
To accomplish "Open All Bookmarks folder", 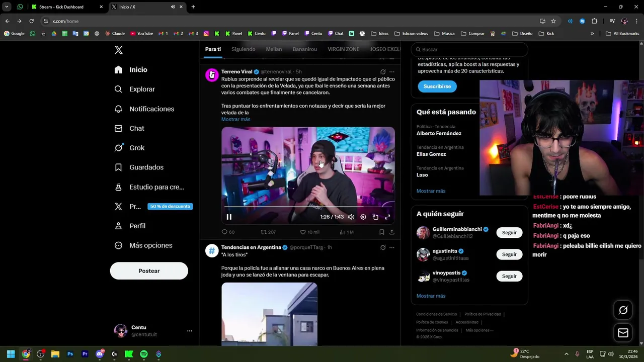I will click(x=622, y=34).
